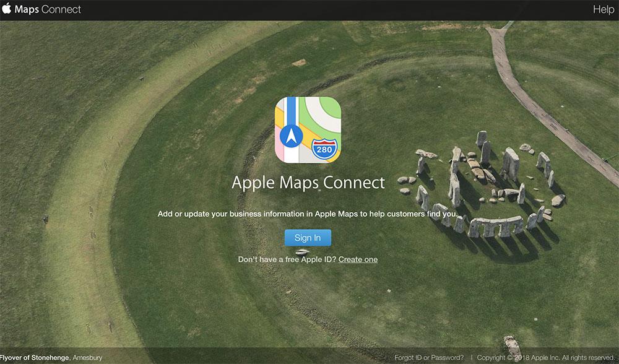Viewport: 619px width, 364px height.
Task: Click the lone stone beside the footer copyright
Action: tap(513, 347)
